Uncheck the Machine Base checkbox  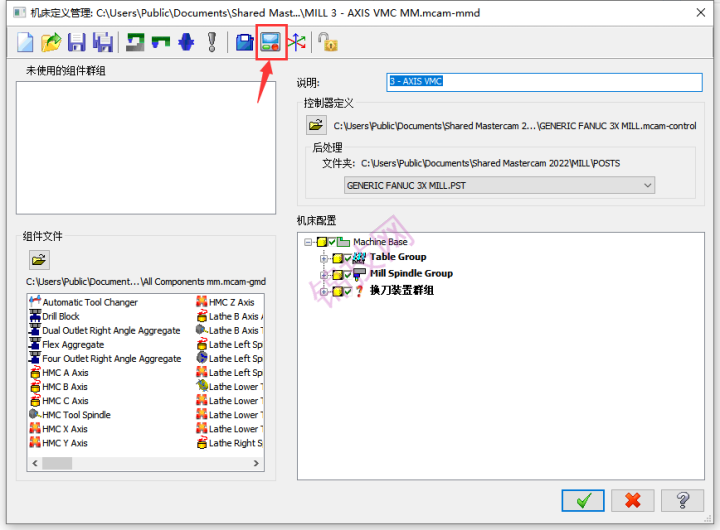(x=332, y=242)
